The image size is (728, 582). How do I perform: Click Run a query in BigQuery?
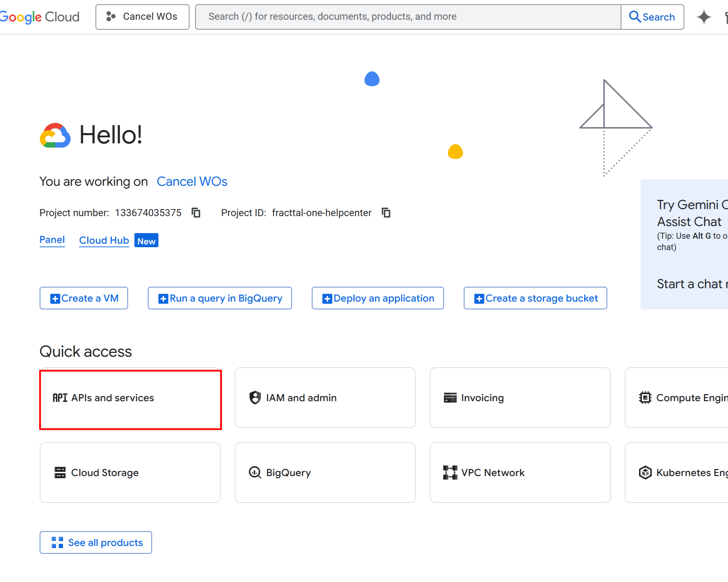point(220,298)
